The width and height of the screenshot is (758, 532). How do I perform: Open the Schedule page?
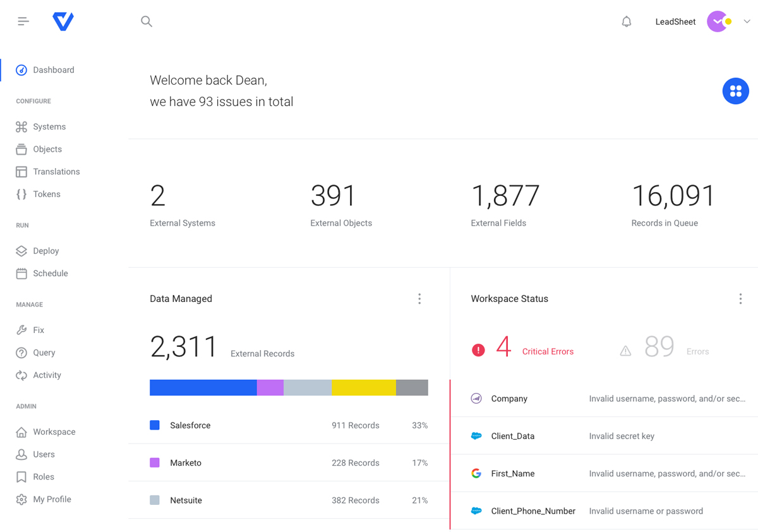click(x=51, y=273)
